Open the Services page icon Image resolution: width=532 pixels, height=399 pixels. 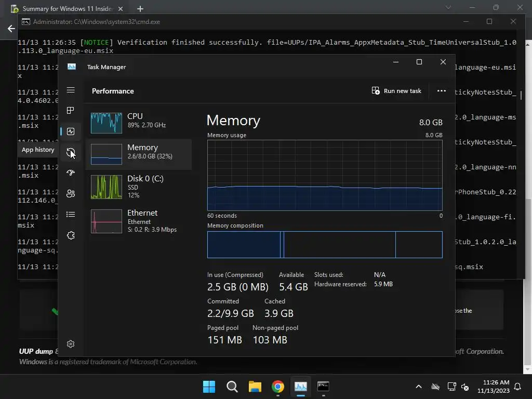tap(71, 235)
